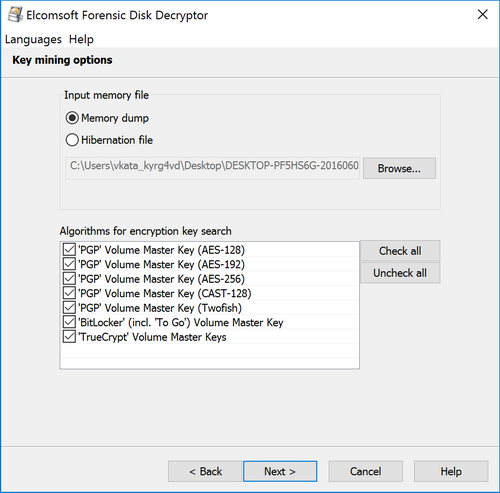
Task: Toggle PGP Volume Master Key (AES-192) checkbox
Action: click(69, 264)
